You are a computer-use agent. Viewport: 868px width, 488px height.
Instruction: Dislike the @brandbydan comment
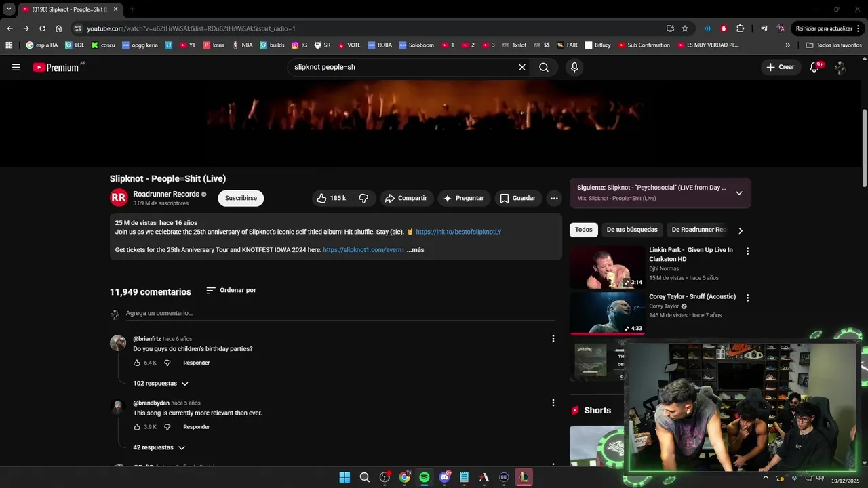click(167, 427)
